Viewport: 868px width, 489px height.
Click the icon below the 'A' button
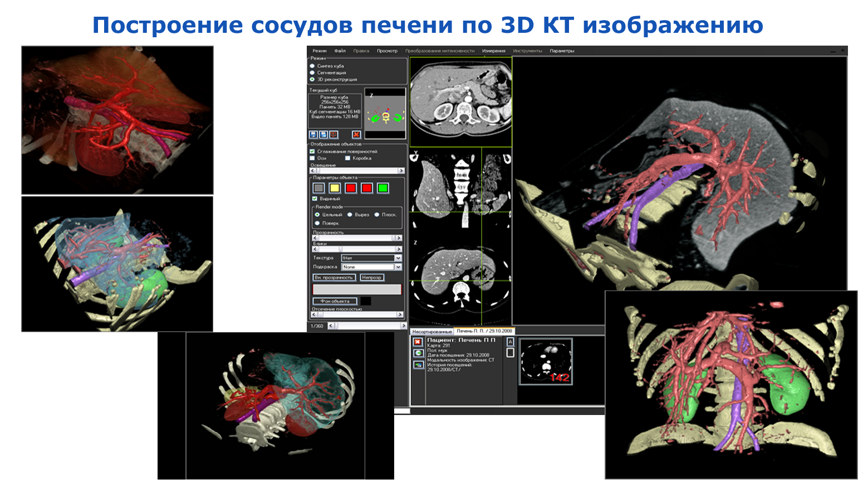click(510, 353)
